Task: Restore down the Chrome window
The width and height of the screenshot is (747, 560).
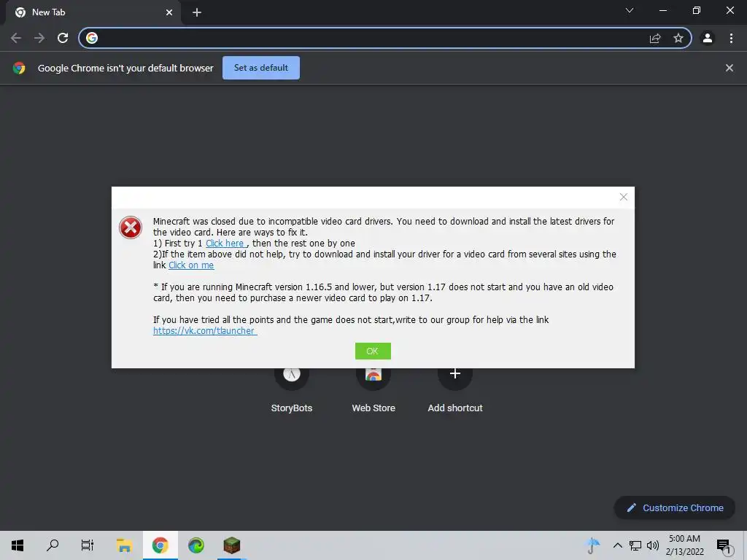Action: [x=697, y=10]
